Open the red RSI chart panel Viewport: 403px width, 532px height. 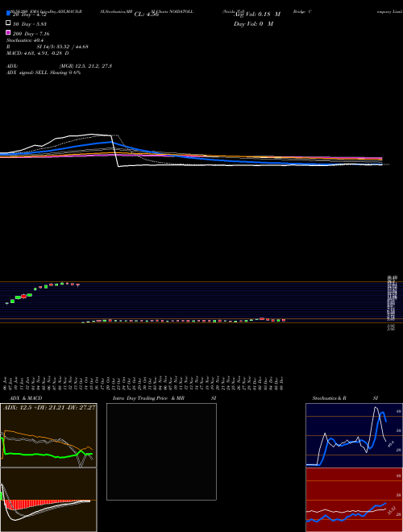coord(354,500)
